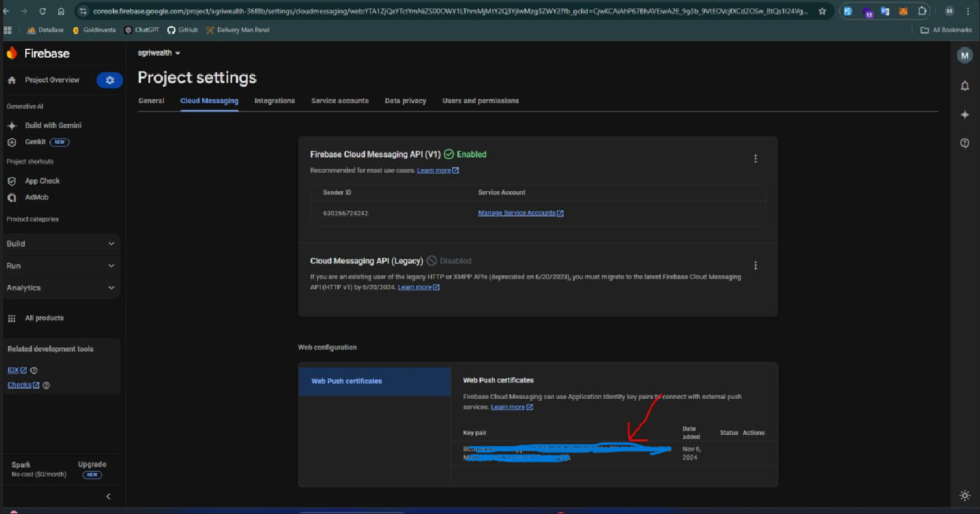
Task: Open the browser home button
Action: pos(61,11)
